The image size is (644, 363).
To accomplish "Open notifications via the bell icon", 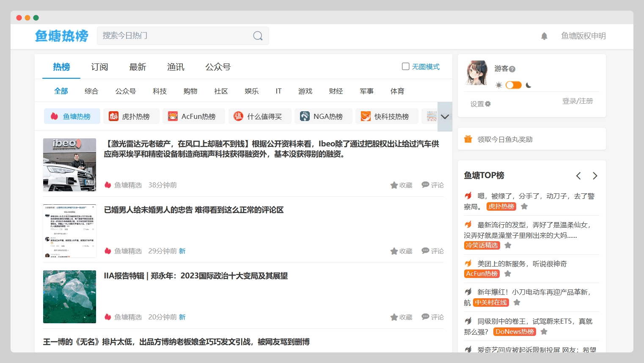I will 544,36.
